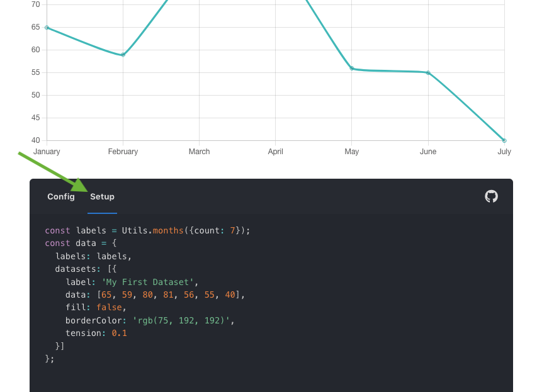Click the February data point on the line
This screenshot has width=537, height=392.
pyautogui.click(x=123, y=55)
